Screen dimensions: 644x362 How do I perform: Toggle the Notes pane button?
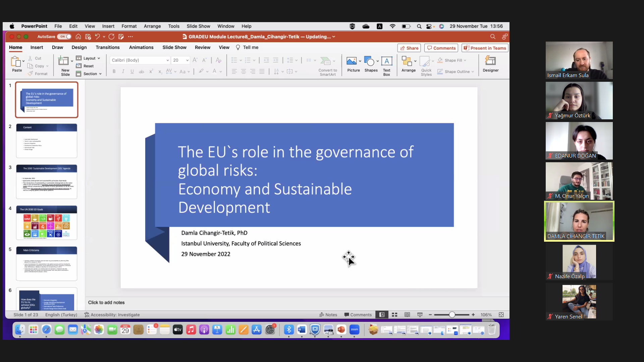328,315
